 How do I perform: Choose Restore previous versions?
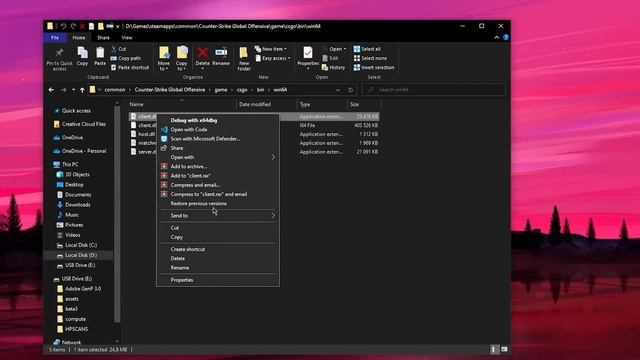pyautogui.click(x=218, y=203)
